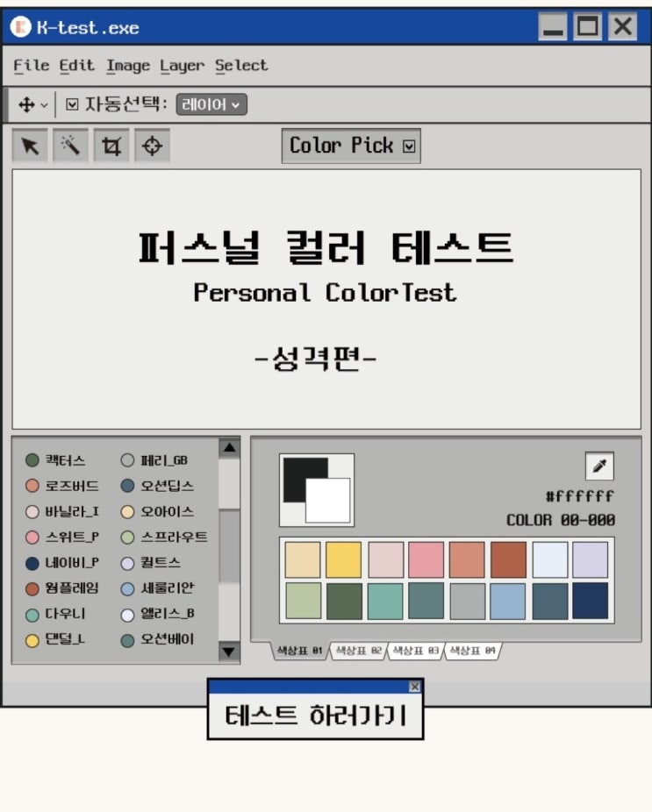Maximize the K-test.exe window
The image size is (652, 812).
588,26
